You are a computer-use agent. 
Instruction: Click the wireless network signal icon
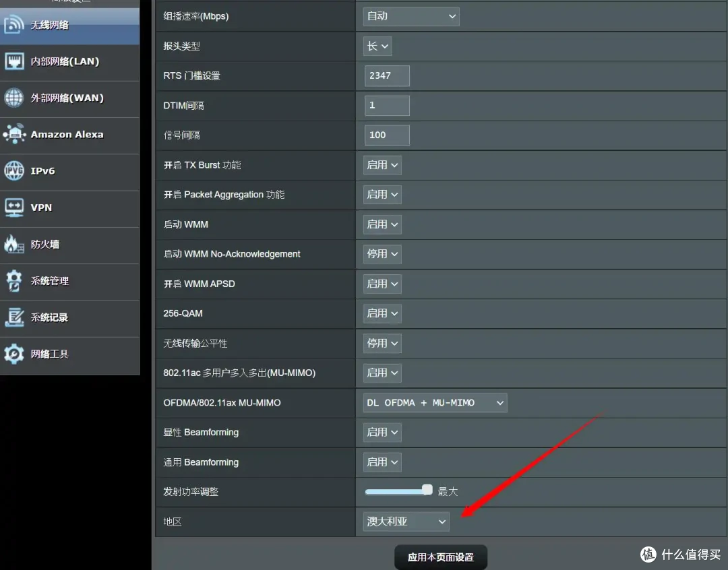(14, 25)
